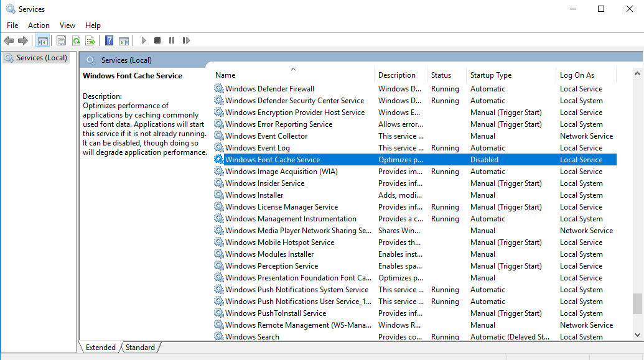Open the Action menu
644x360 pixels.
point(39,25)
